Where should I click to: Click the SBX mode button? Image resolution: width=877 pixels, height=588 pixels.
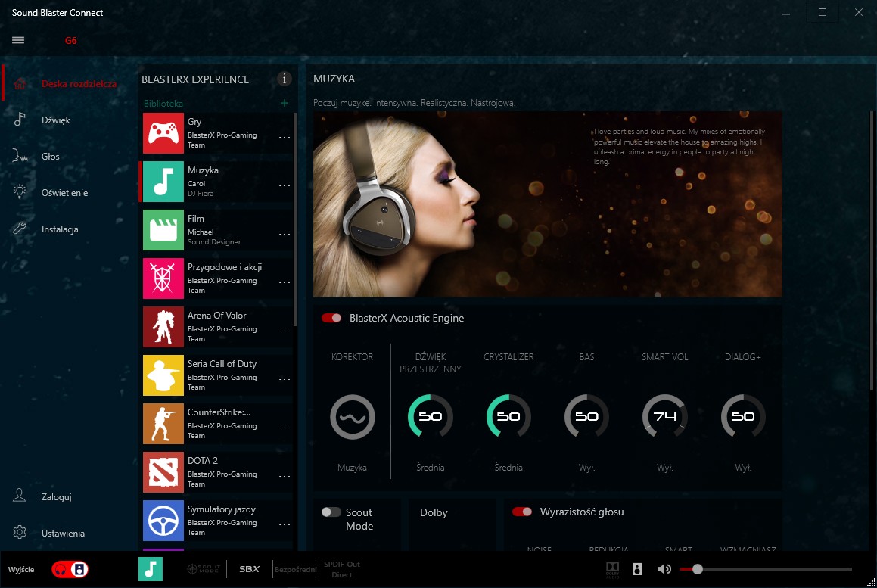pyautogui.click(x=250, y=569)
